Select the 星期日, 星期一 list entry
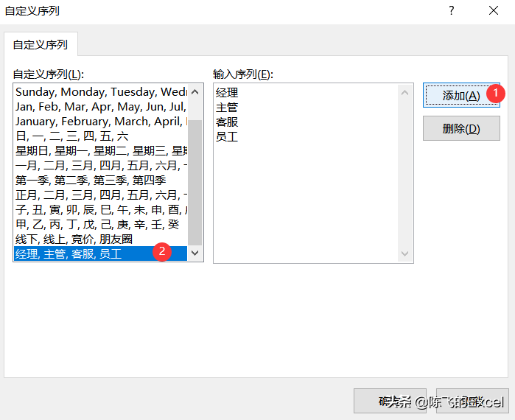Image resolution: width=515 pixels, height=420 pixels. click(x=100, y=151)
